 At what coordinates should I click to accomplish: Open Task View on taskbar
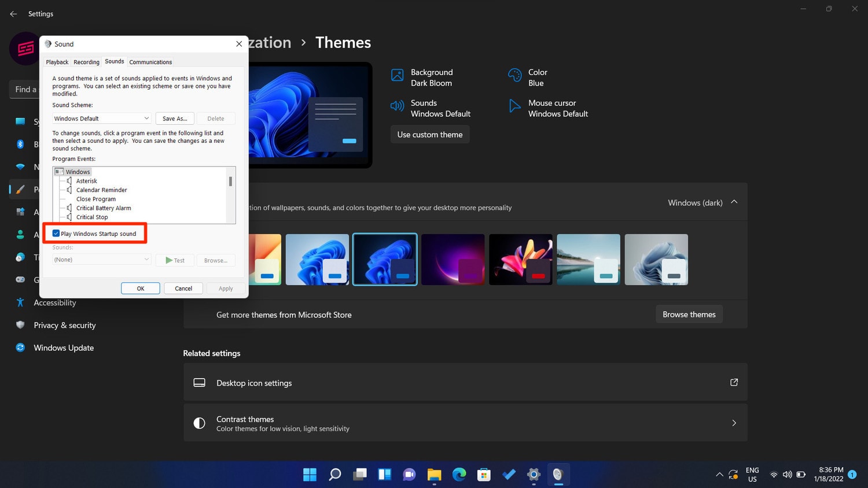pyautogui.click(x=360, y=475)
